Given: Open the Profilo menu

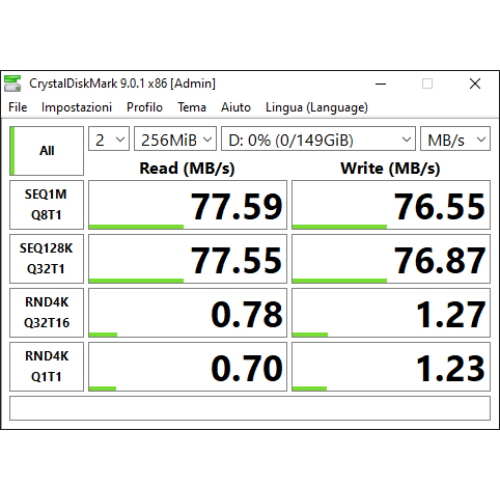Looking at the screenshot, I should [144, 107].
